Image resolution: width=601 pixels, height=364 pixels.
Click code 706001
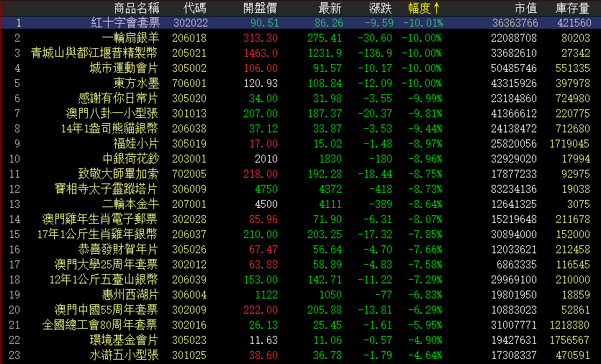coord(189,83)
